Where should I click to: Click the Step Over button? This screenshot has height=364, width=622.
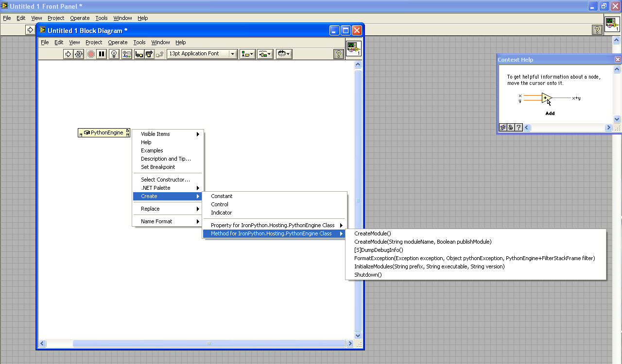click(x=149, y=54)
